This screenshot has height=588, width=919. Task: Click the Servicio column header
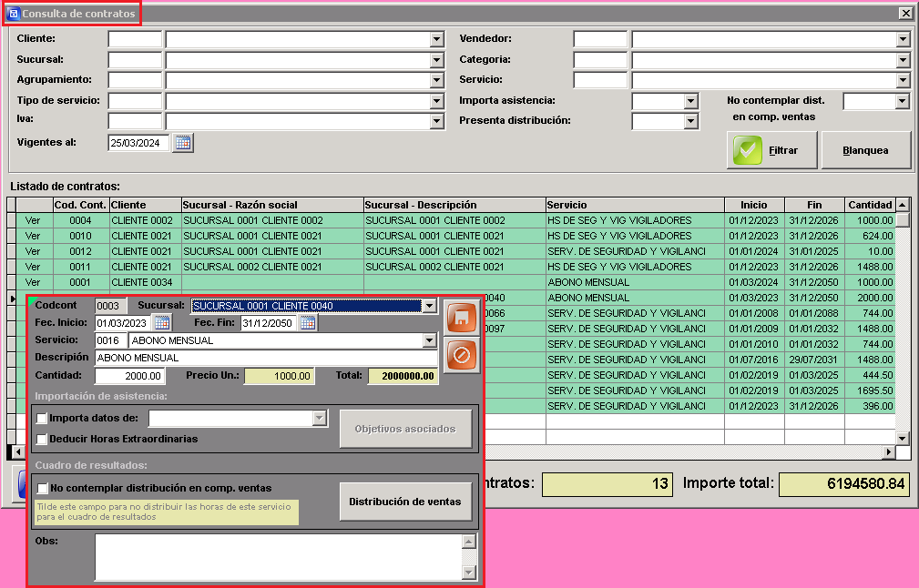click(635, 205)
